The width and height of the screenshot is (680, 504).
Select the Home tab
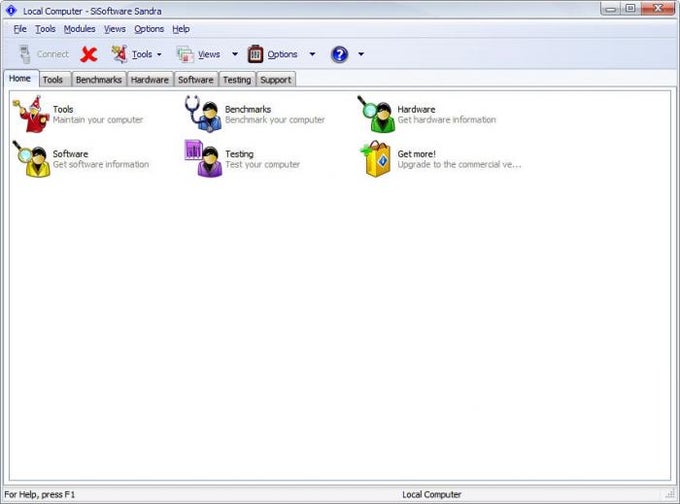(20, 79)
